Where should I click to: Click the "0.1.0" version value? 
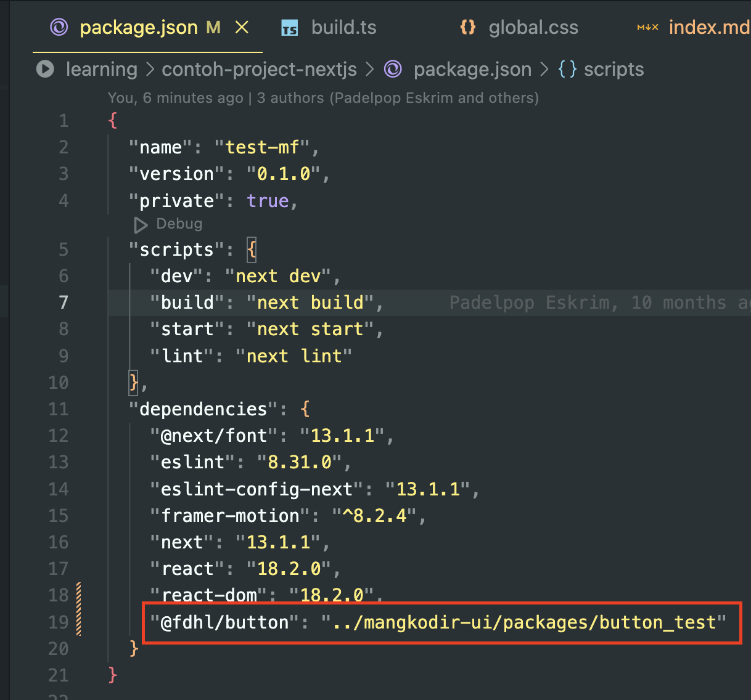pos(284,174)
